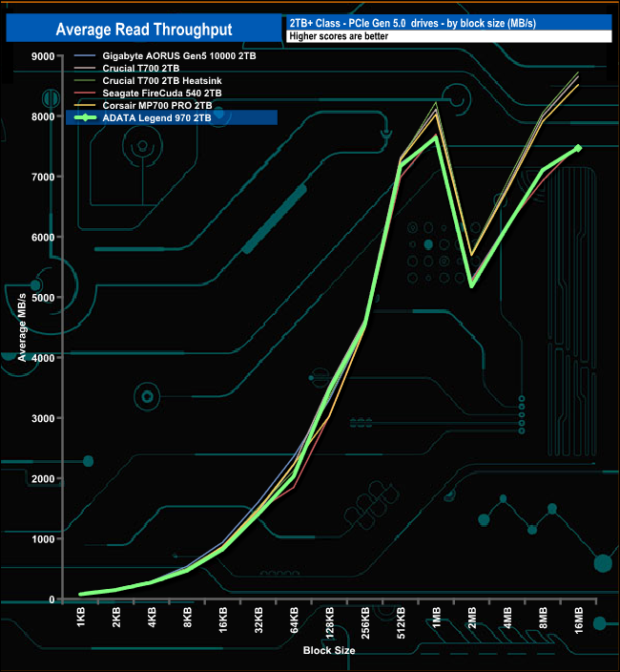620x672 pixels.
Task: Click the 32KB x-axis label
Action: (258, 619)
